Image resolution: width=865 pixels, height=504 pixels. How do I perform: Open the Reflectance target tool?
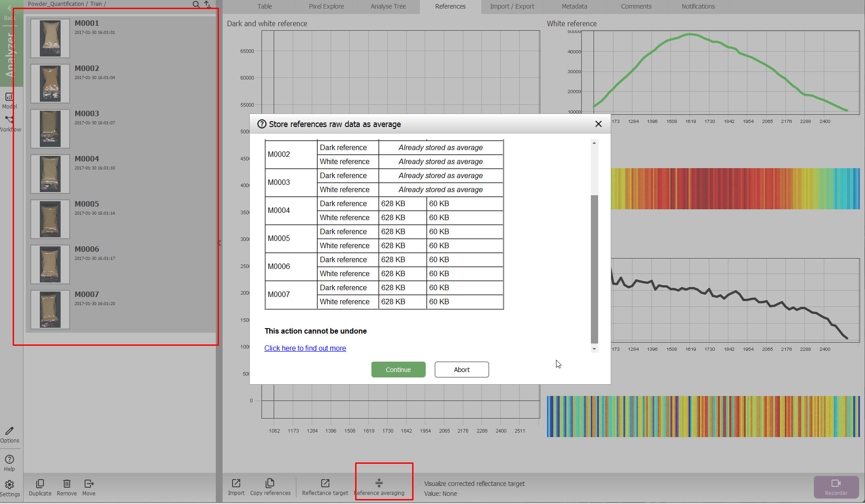coord(325,483)
